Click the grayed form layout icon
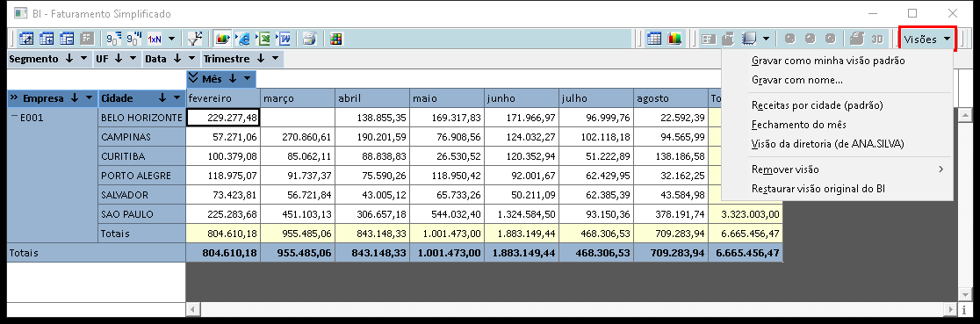 [708, 39]
